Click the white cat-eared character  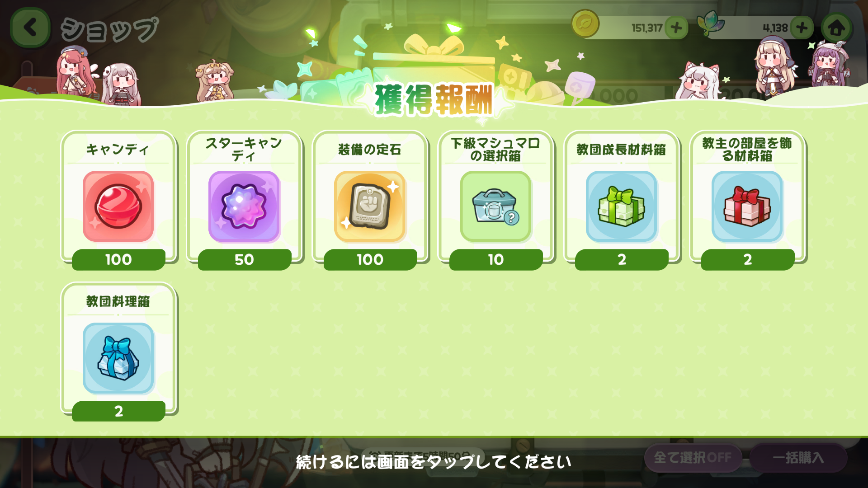tap(700, 81)
